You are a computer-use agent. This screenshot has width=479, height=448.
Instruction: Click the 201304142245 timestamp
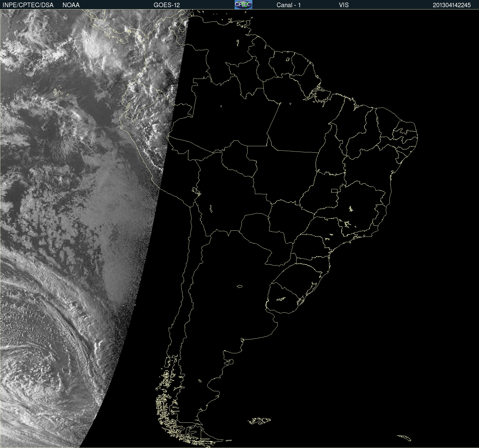pyautogui.click(x=452, y=5)
